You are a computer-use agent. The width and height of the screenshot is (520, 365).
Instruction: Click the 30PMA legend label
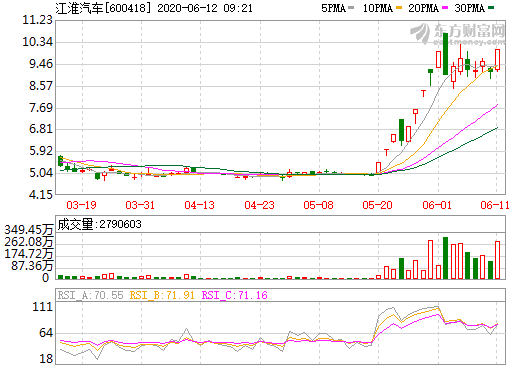(469, 8)
